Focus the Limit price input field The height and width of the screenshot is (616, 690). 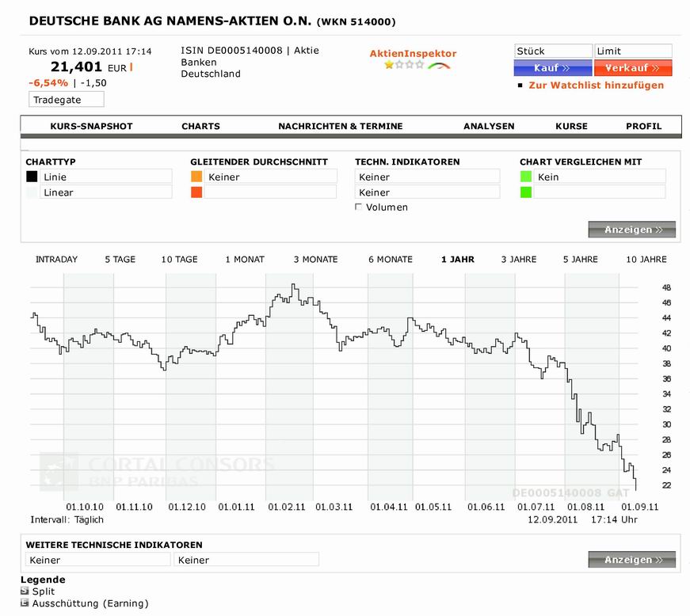point(633,51)
